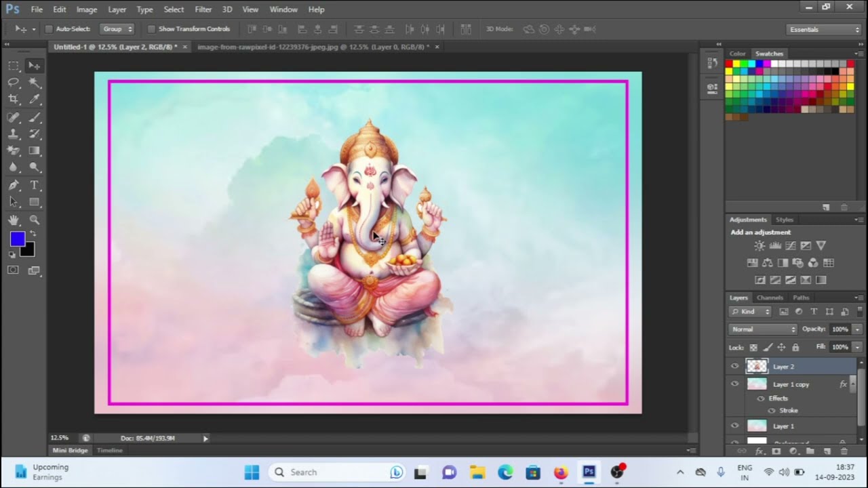Select the Clone Stamp tool
This screenshot has height=488, width=868.
14,134
